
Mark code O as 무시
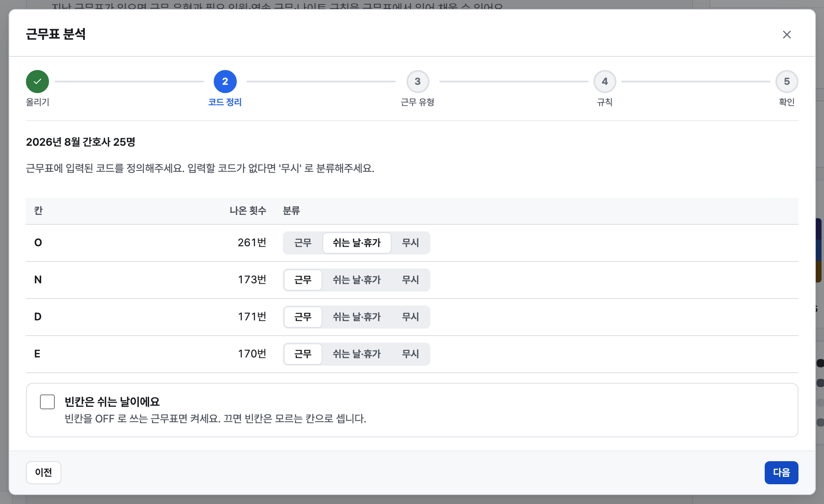[410, 243]
